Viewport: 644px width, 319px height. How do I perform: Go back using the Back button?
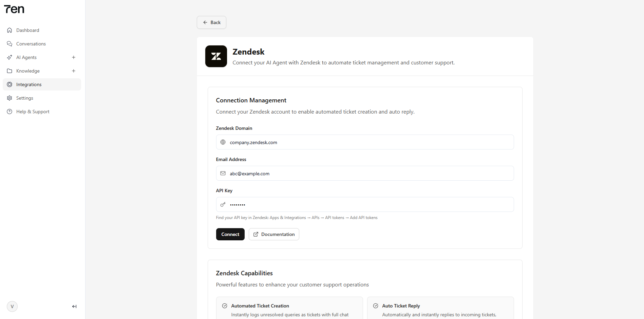[211, 22]
